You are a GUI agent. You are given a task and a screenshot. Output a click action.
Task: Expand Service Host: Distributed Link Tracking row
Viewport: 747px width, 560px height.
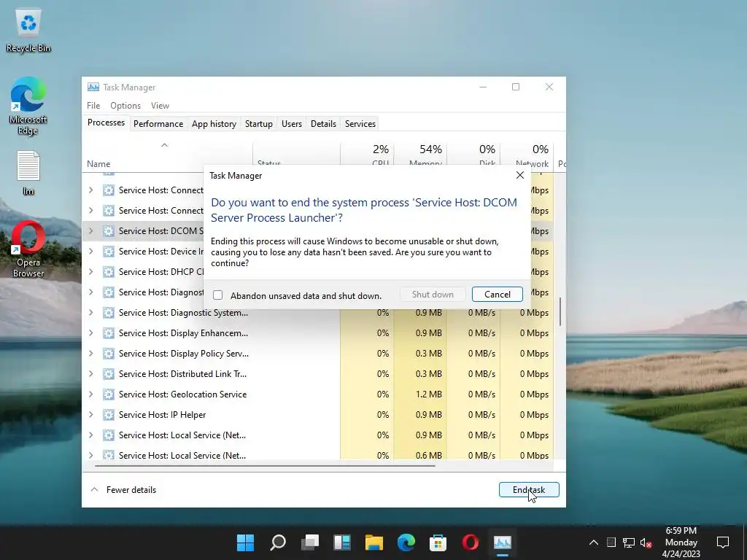coord(91,374)
